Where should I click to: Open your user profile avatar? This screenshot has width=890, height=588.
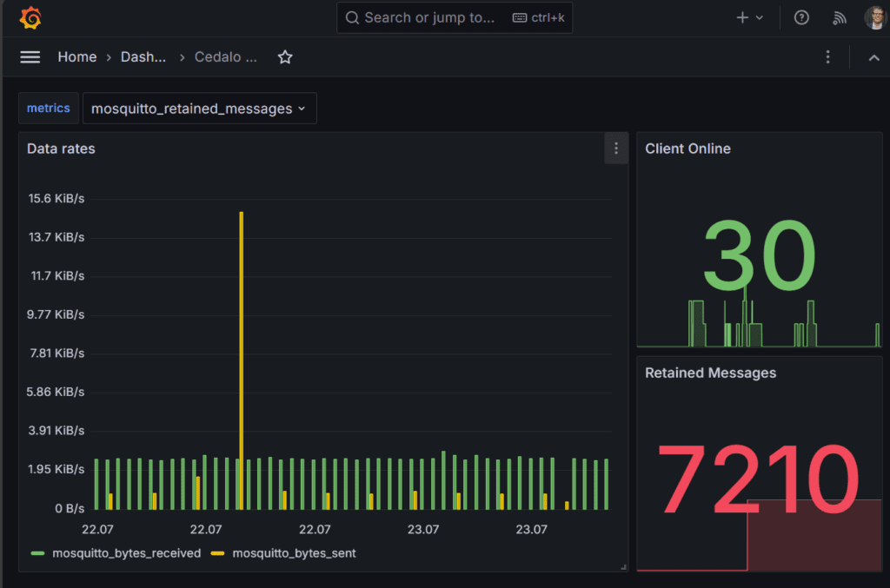coord(875,17)
